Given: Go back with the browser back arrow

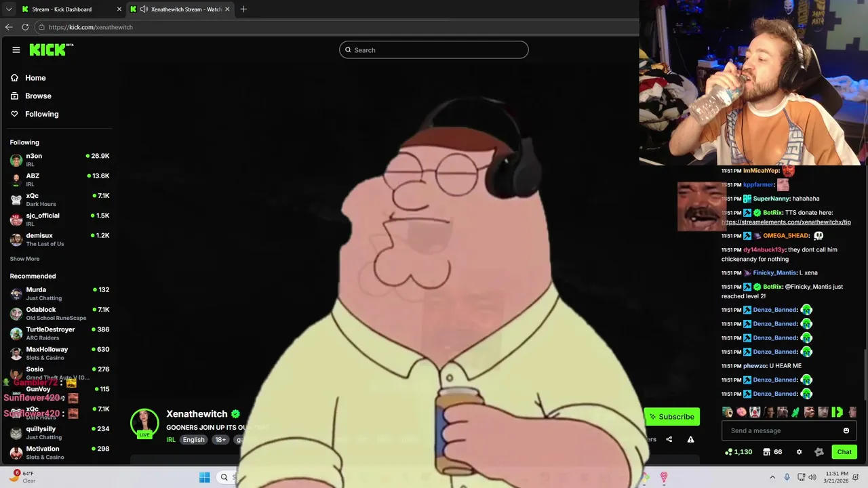Looking at the screenshot, I should (9, 27).
